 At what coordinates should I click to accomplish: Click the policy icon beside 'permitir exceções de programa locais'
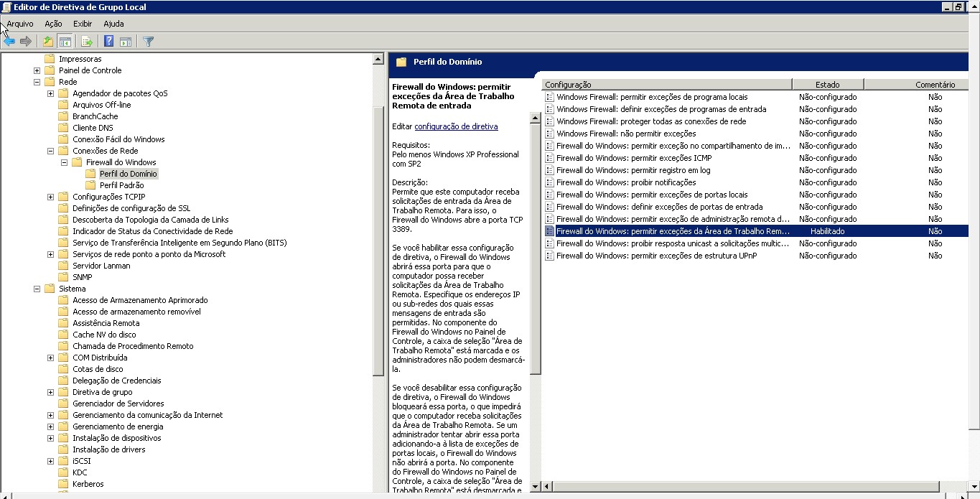[549, 97]
